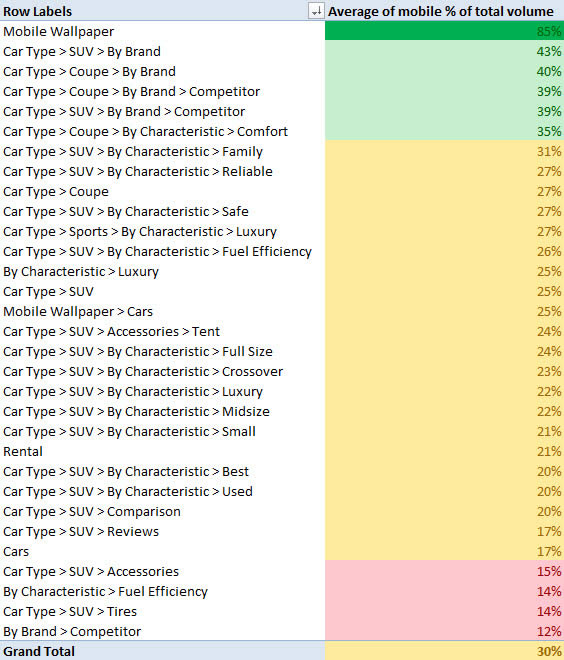Open the Row Labels sort filter dropdown
This screenshot has height=660, width=564.
pyautogui.click(x=316, y=11)
